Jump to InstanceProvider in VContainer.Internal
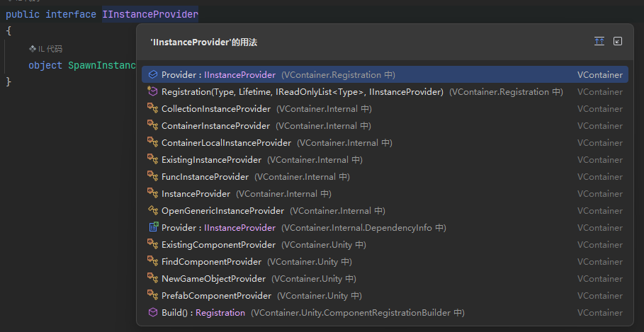Viewport: 644px width, 332px height. (196, 193)
